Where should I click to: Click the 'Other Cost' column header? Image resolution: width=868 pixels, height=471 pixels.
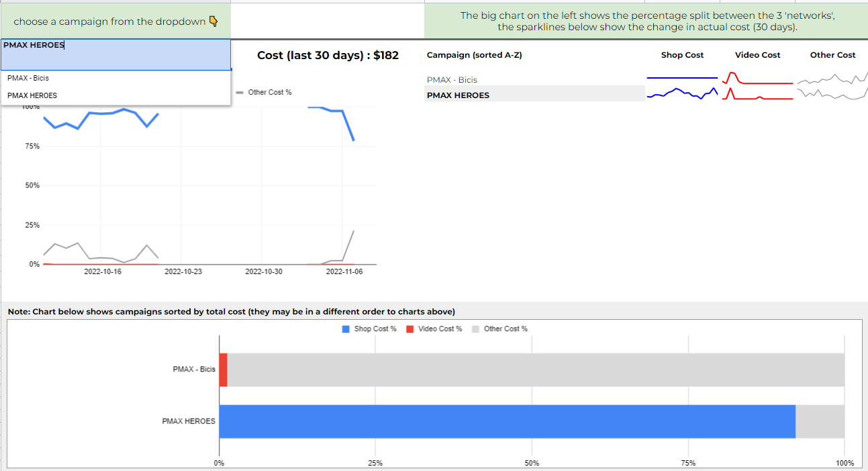tap(832, 55)
